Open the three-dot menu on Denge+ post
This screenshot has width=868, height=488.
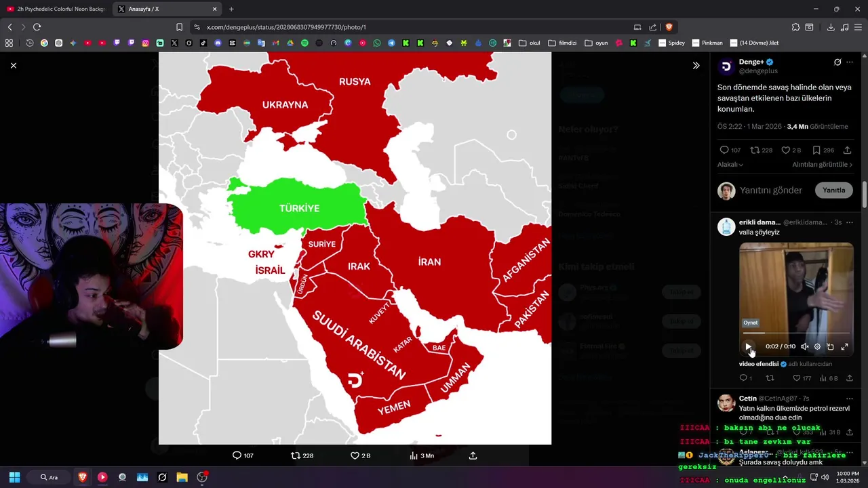click(850, 62)
